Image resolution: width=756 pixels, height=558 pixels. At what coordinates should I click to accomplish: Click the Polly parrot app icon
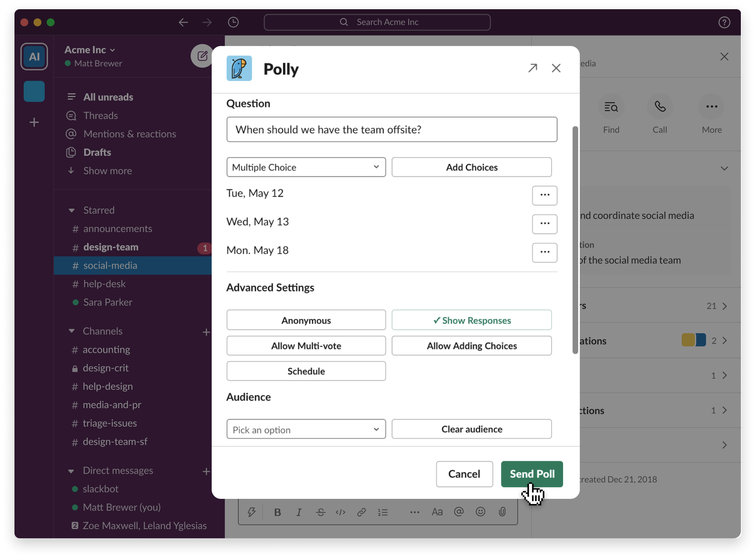click(239, 68)
